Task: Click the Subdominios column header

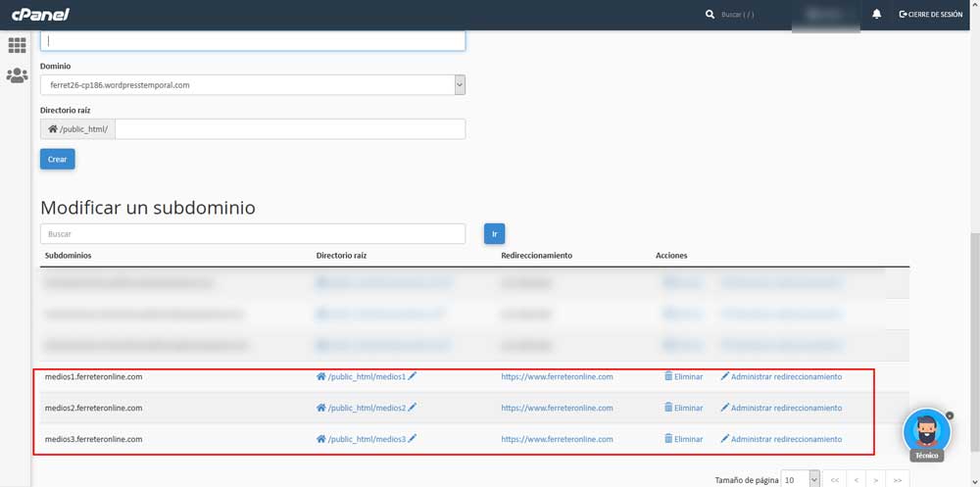Action: pos(69,256)
